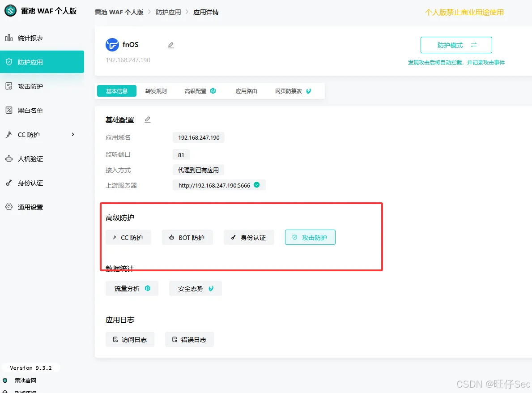Expand the CC 防护 submenu chevron
532x393 pixels.
73,134
